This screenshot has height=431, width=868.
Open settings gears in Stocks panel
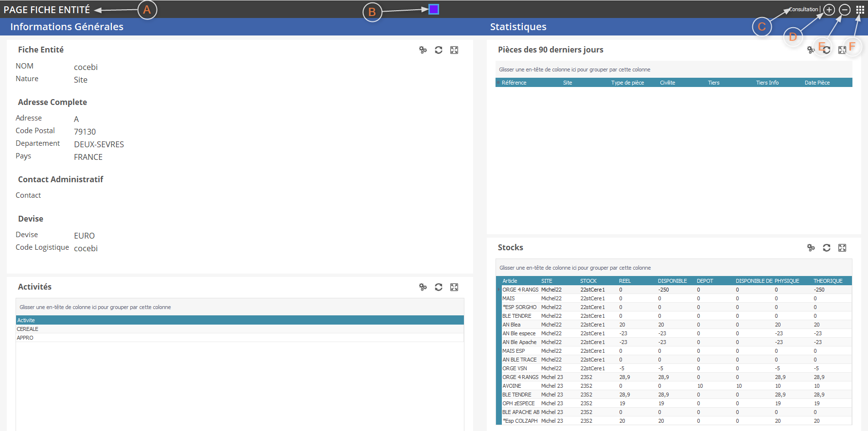click(811, 248)
